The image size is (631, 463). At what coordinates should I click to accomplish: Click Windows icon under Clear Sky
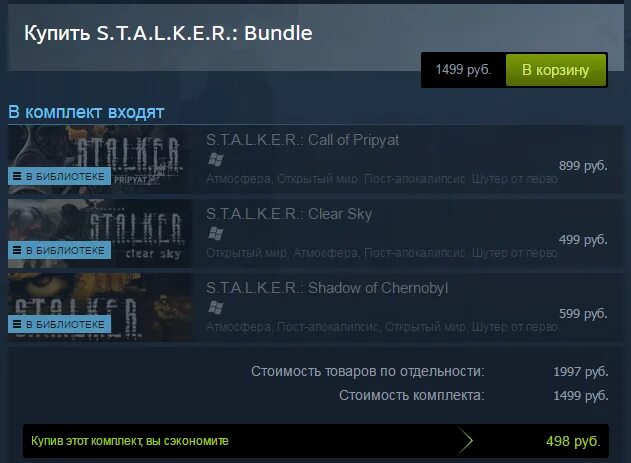coord(216,233)
